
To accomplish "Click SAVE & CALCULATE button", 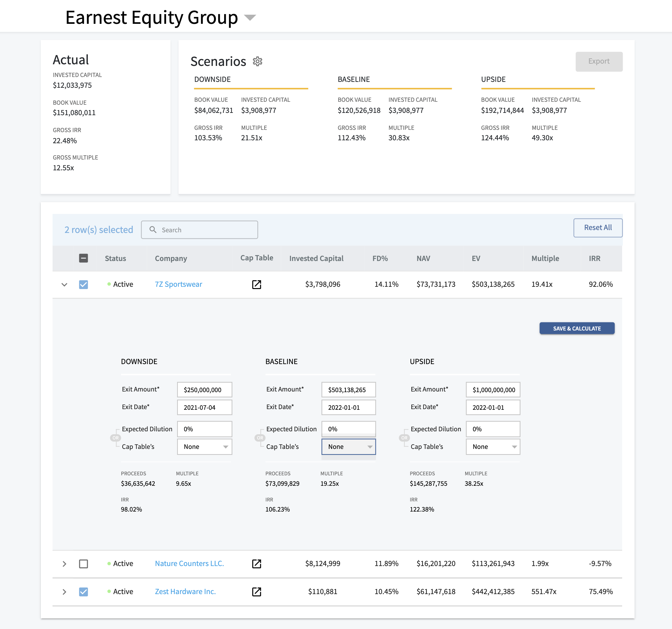I will click(577, 329).
